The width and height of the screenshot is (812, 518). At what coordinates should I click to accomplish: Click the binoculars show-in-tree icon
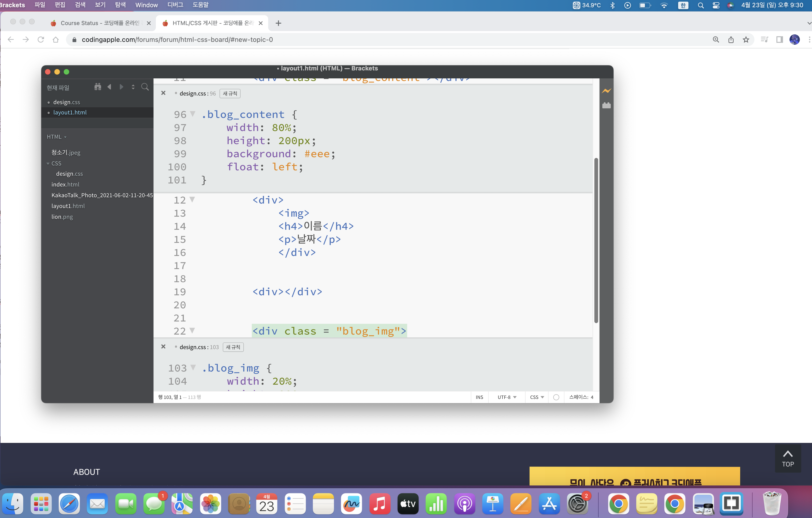point(98,87)
